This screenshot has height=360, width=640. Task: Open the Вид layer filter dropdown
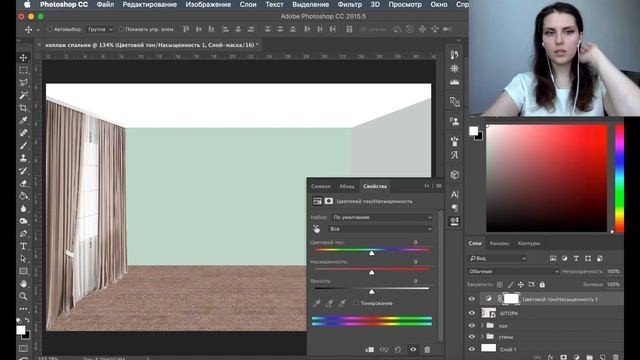pos(497,258)
